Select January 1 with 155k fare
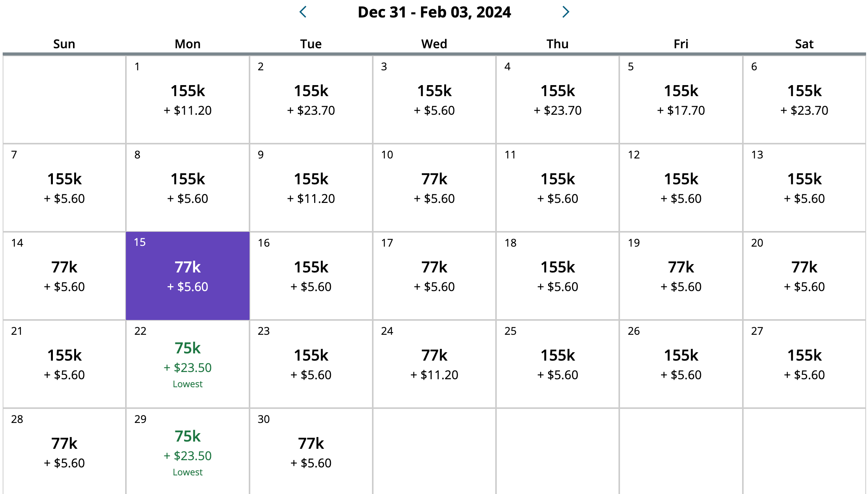This screenshot has height=494, width=868. (188, 99)
